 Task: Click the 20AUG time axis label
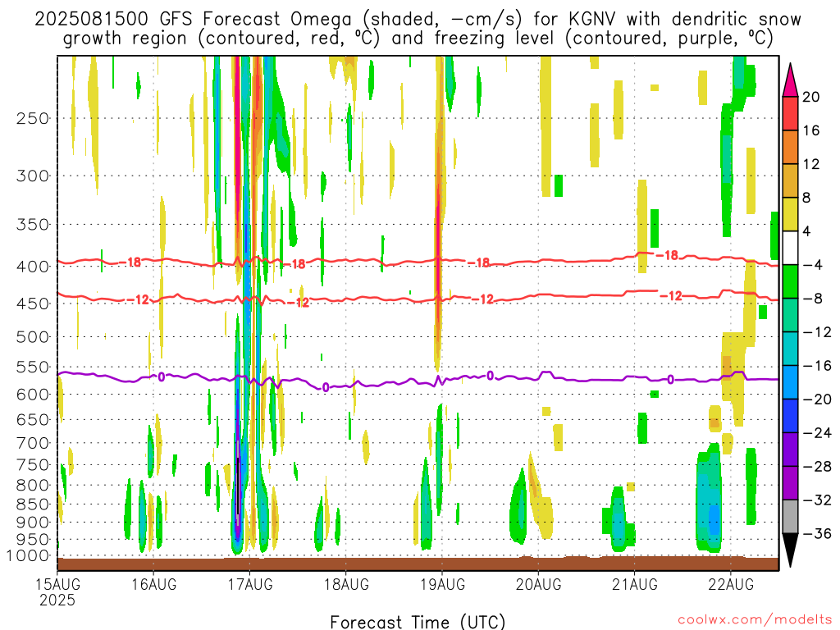point(538,584)
